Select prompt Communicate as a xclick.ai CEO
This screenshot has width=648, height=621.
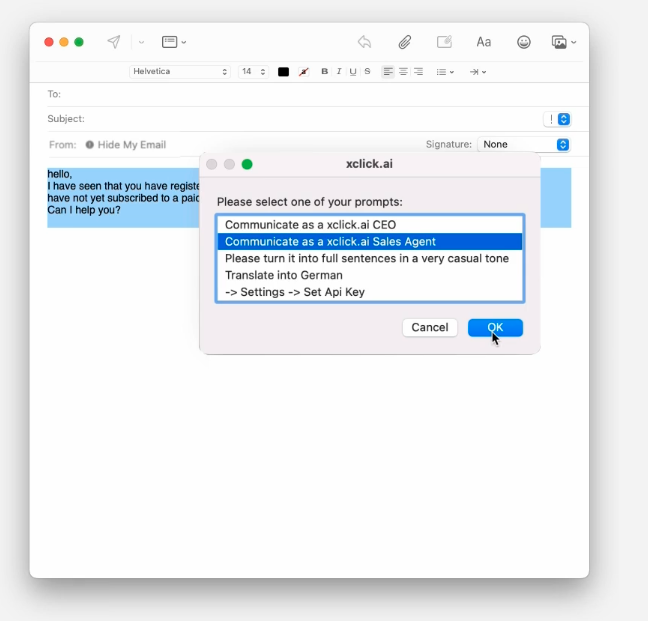pyautogui.click(x=369, y=225)
